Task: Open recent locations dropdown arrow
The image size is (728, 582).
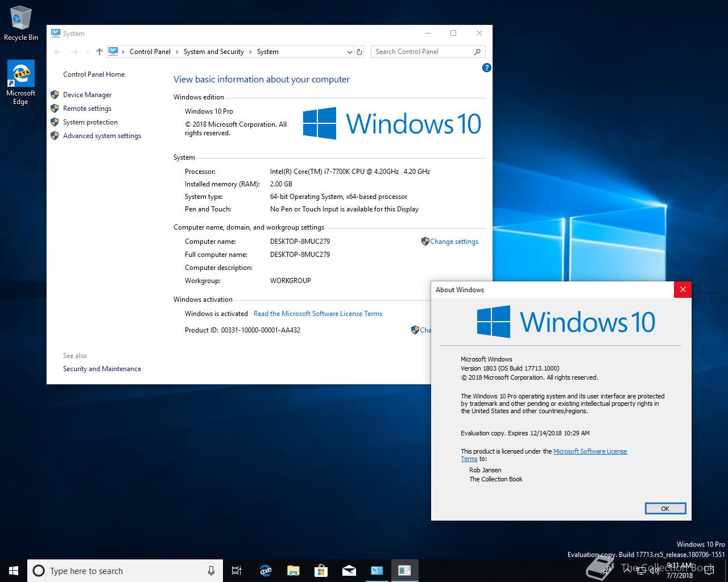Action: [87, 52]
